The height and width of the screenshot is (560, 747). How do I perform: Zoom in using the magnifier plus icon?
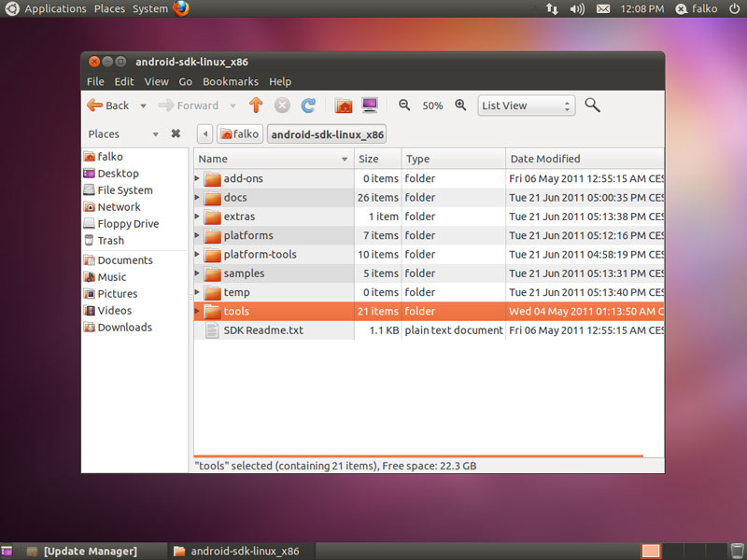click(x=460, y=105)
